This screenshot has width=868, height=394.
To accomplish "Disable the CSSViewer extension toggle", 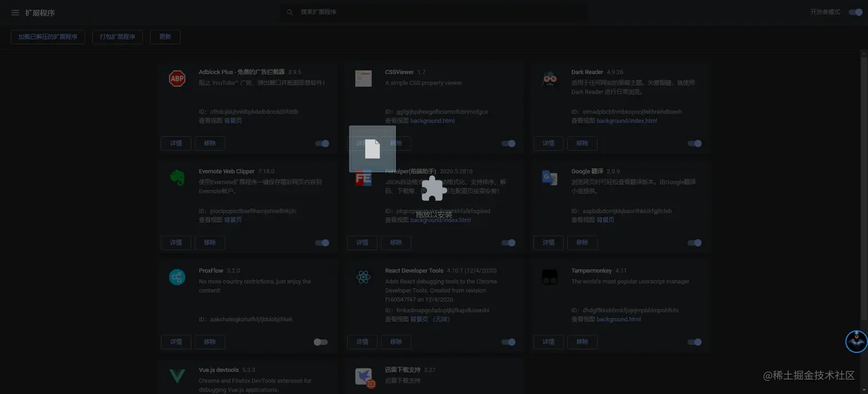I will pyautogui.click(x=508, y=143).
